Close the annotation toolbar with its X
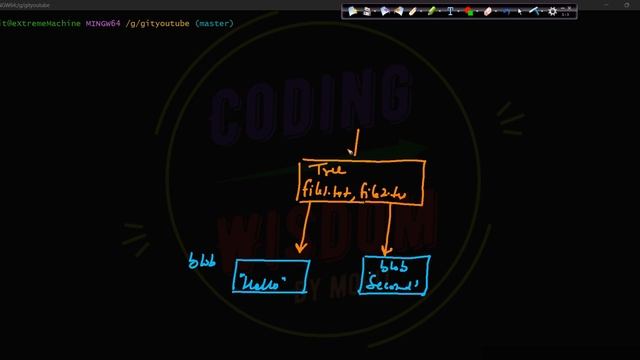This screenshot has height=360, width=640. [x=569, y=8]
